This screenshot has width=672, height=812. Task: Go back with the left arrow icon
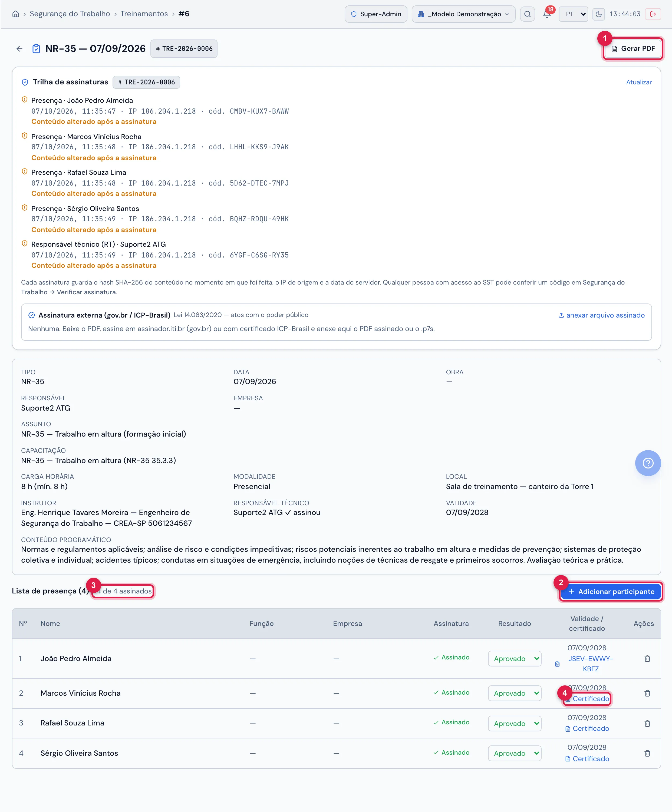(x=19, y=49)
